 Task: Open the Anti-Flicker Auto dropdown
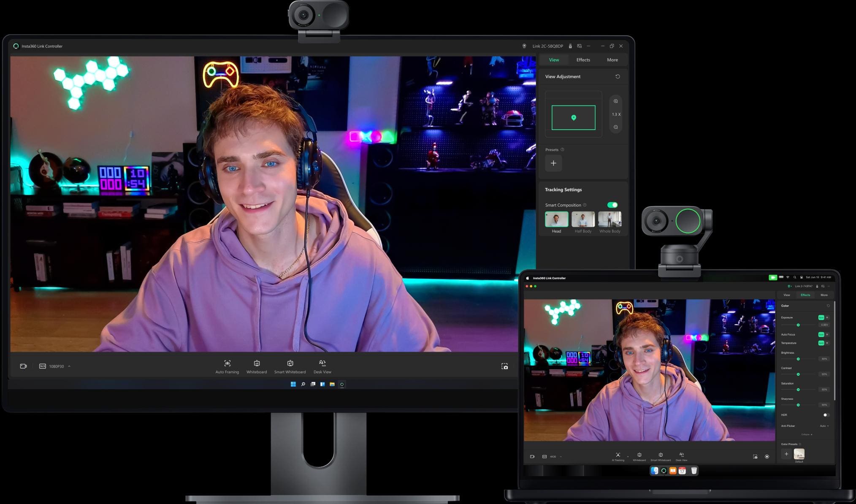[824, 426]
